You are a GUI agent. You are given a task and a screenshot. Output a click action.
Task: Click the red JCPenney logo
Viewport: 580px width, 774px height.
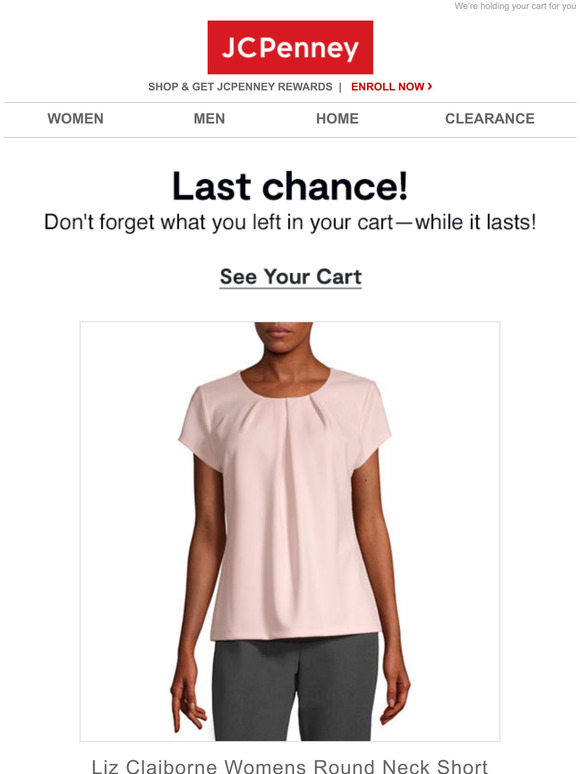pyautogui.click(x=290, y=47)
